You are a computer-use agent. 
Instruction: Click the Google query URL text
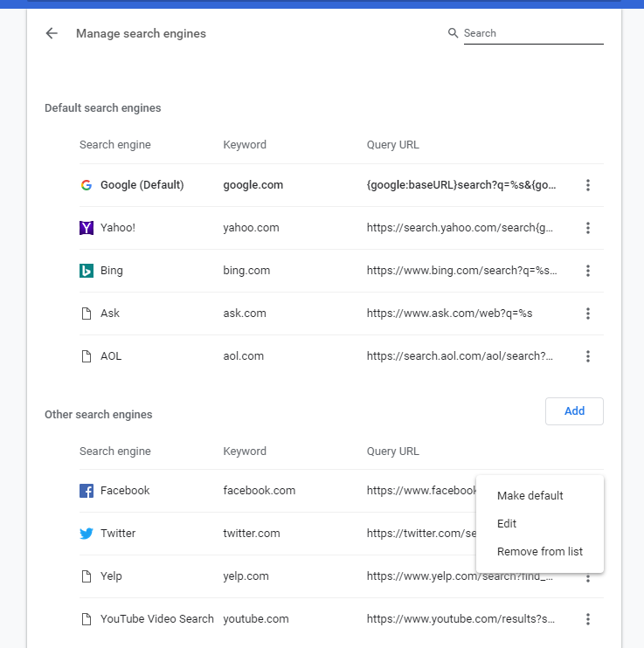coord(461,185)
